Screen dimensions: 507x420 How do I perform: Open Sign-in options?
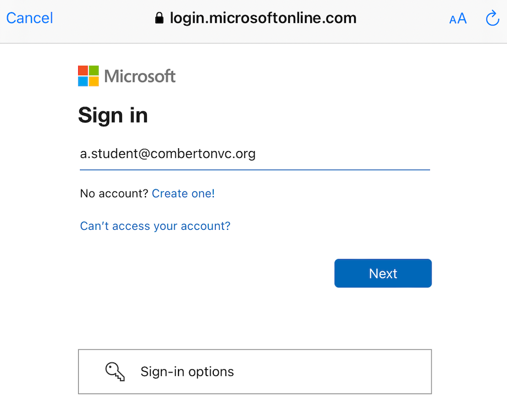pyautogui.click(x=255, y=371)
